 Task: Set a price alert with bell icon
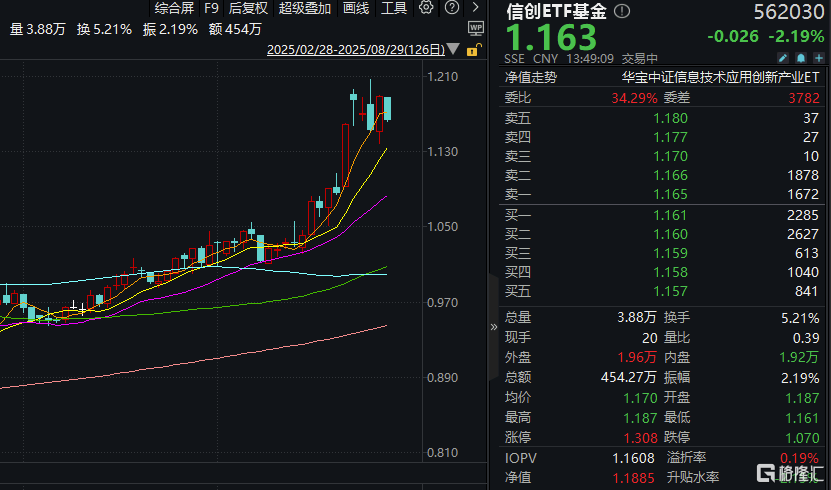801,58
